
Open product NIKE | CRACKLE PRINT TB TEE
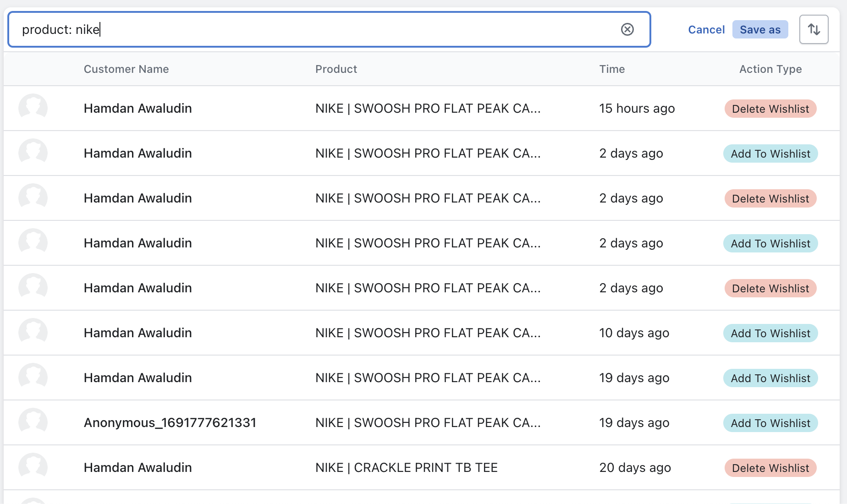click(x=406, y=467)
